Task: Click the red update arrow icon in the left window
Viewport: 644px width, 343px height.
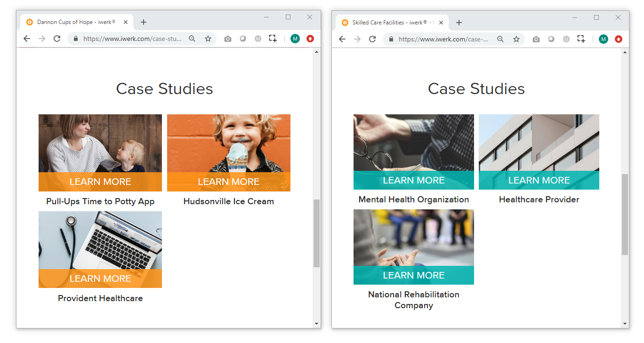Action: point(310,39)
